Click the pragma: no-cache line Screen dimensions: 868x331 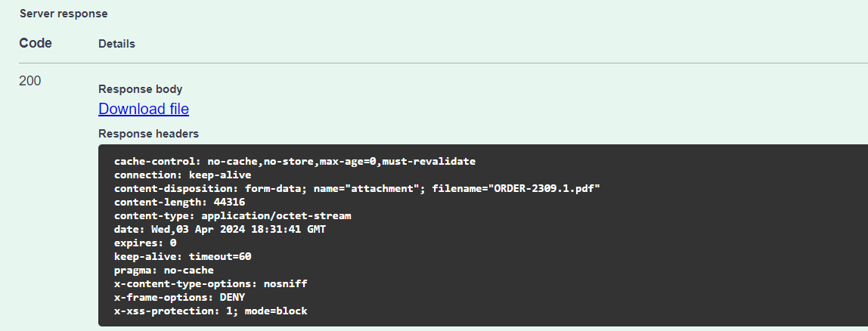point(163,271)
